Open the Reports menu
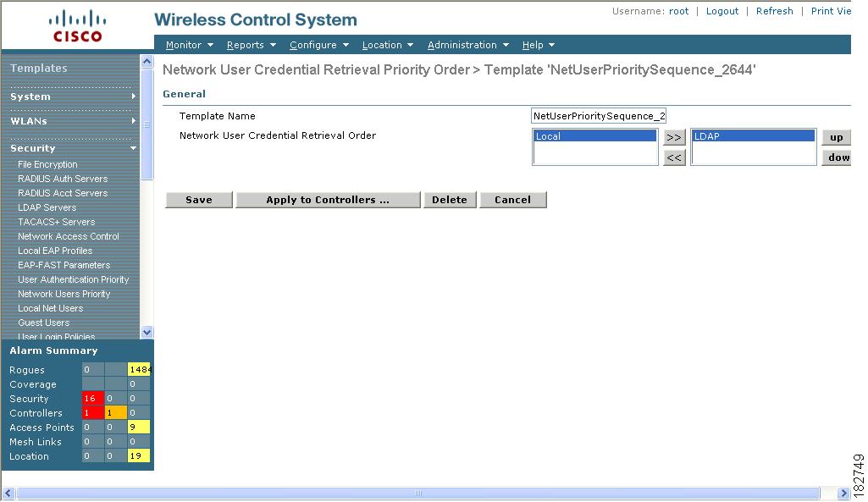 point(251,45)
